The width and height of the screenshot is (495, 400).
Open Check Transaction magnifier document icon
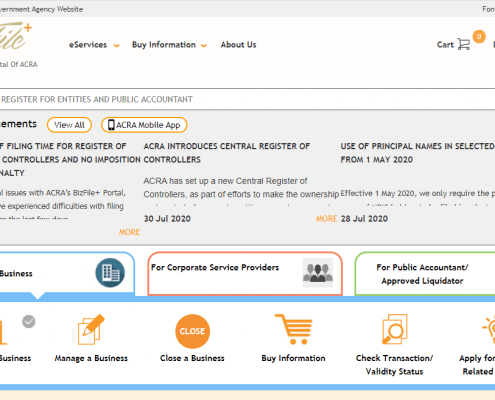tap(394, 329)
